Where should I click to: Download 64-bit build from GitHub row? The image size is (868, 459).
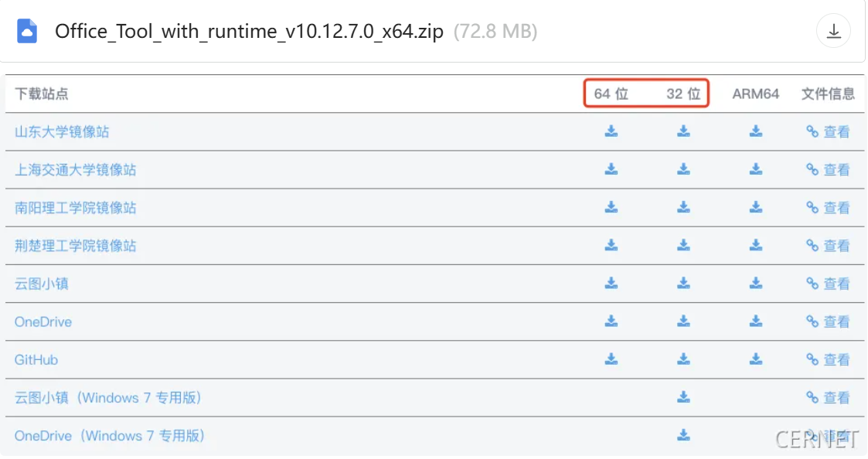[x=611, y=359]
